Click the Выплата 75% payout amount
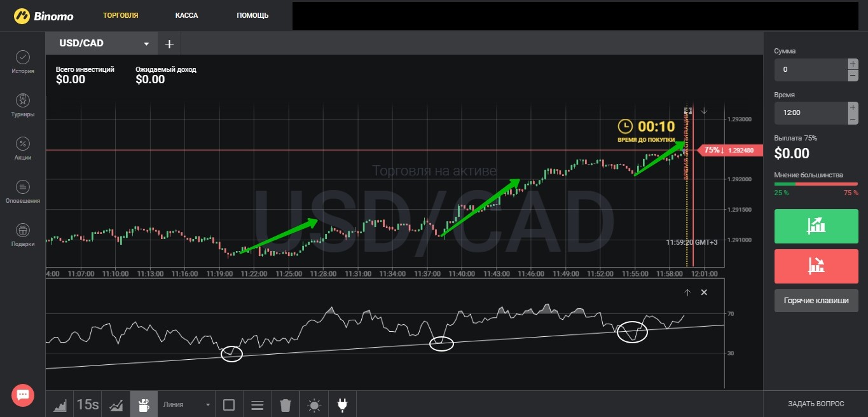Screen dimensions: 868x417 point(792,153)
